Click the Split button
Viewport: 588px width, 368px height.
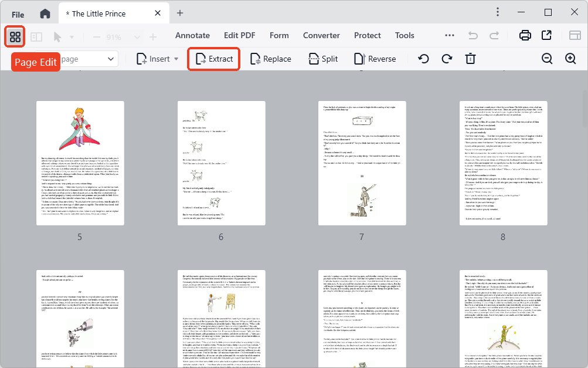pyautogui.click(x=323, y=59)
